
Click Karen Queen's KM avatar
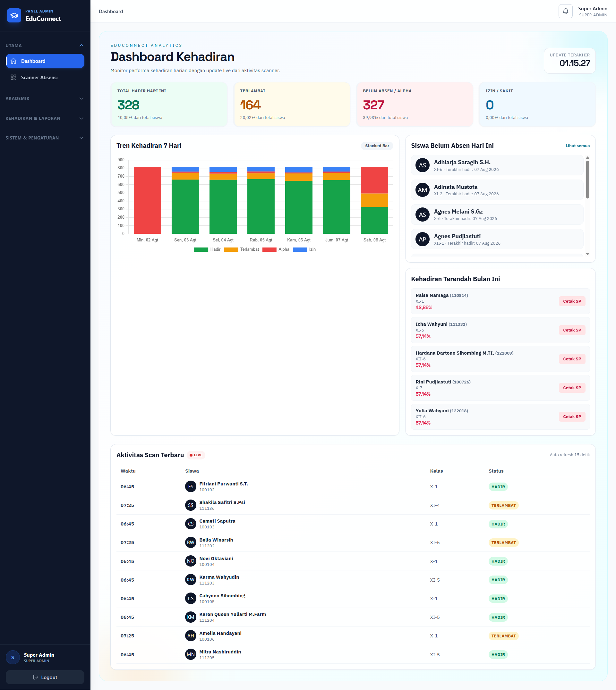191,617
